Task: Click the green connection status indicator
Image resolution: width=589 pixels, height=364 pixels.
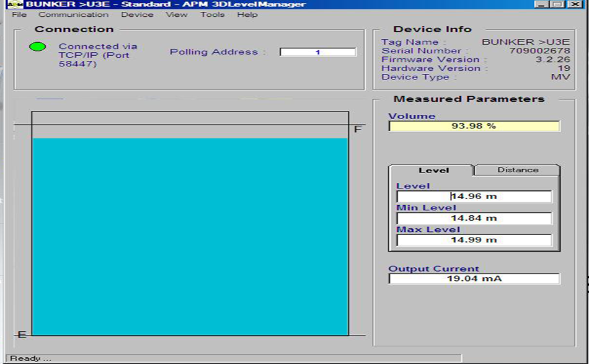Action: click(38, 47)
